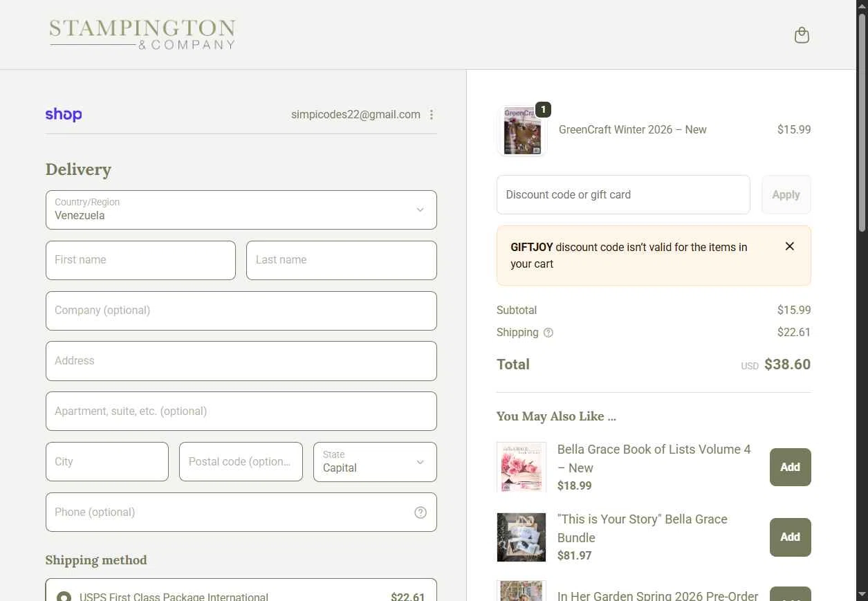Screen dimensions: 868x601
Task: Click the First name field
Action: (140, 260)
